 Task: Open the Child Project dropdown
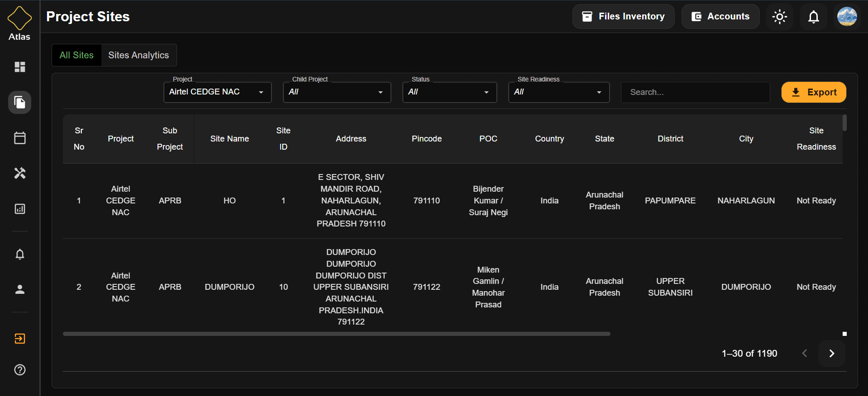coord(337,92)
